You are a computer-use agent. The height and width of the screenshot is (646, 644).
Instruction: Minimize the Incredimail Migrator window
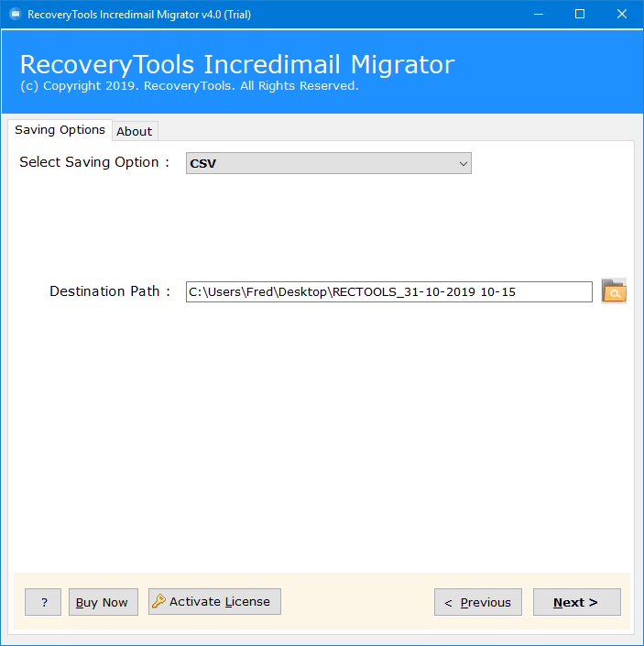click(x=539, y=15)
